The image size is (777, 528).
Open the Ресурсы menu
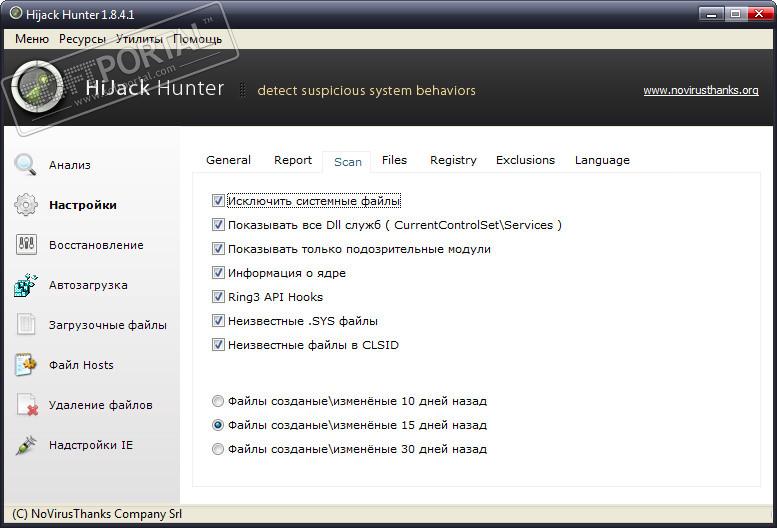point(82,39)
